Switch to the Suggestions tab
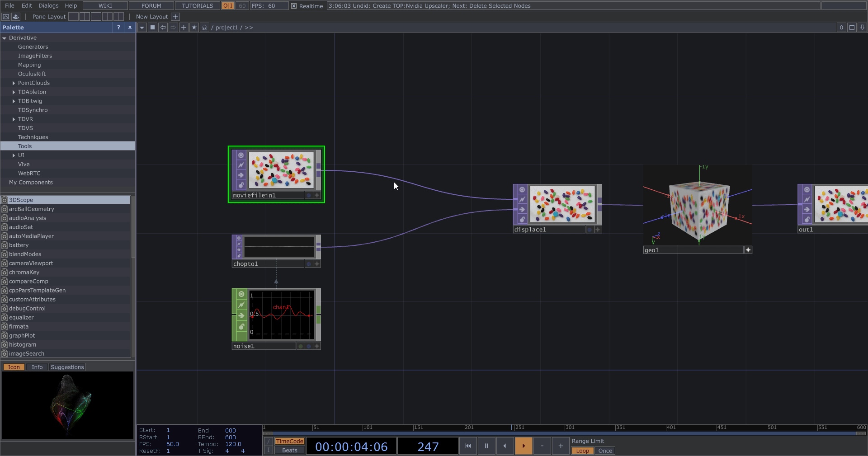 [67, 367]
